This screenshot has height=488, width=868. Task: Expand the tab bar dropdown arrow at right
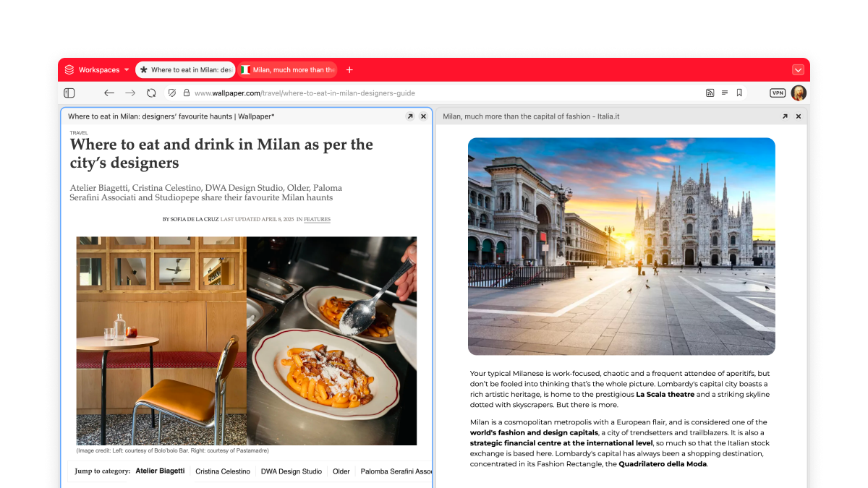click(798, 70)
